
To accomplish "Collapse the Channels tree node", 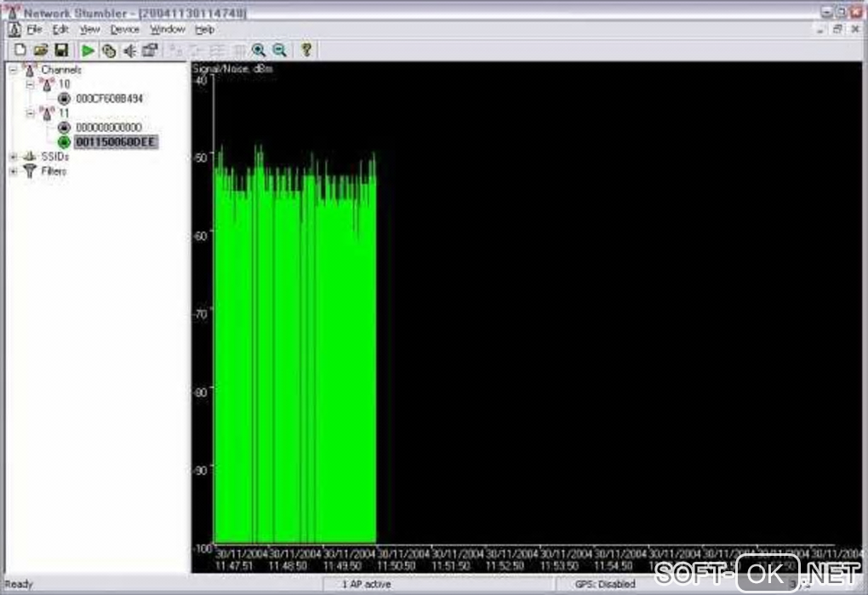I will [14, 70].
